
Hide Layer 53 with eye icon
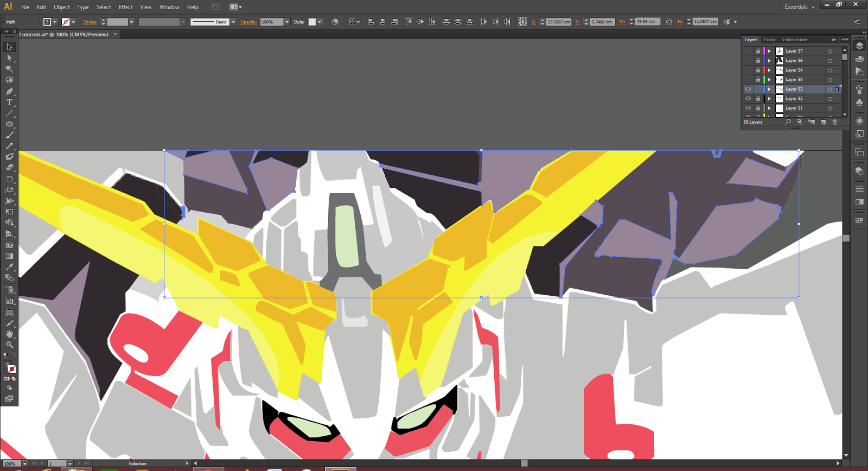[x=748, y=89]
